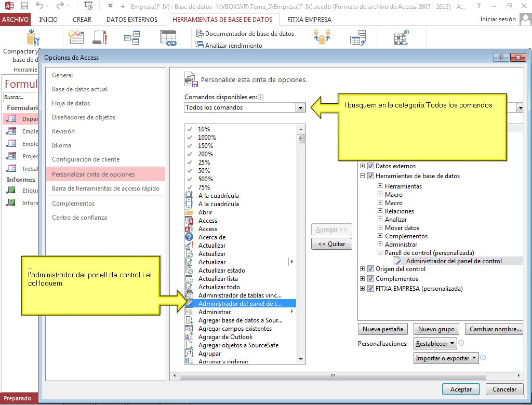Select Barra de herramientas de acceso rápido option

point(105,188)
